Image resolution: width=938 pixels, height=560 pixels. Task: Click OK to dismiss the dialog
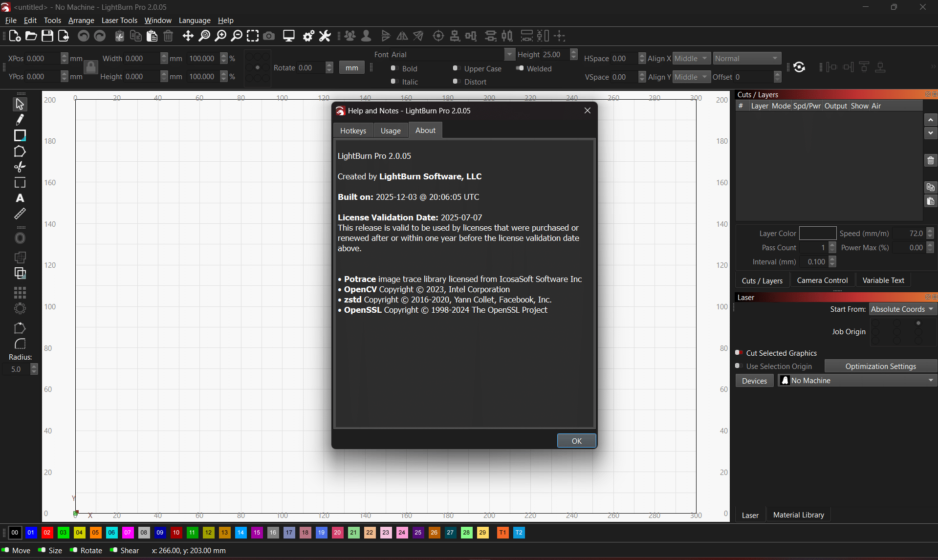coord(576,441)
